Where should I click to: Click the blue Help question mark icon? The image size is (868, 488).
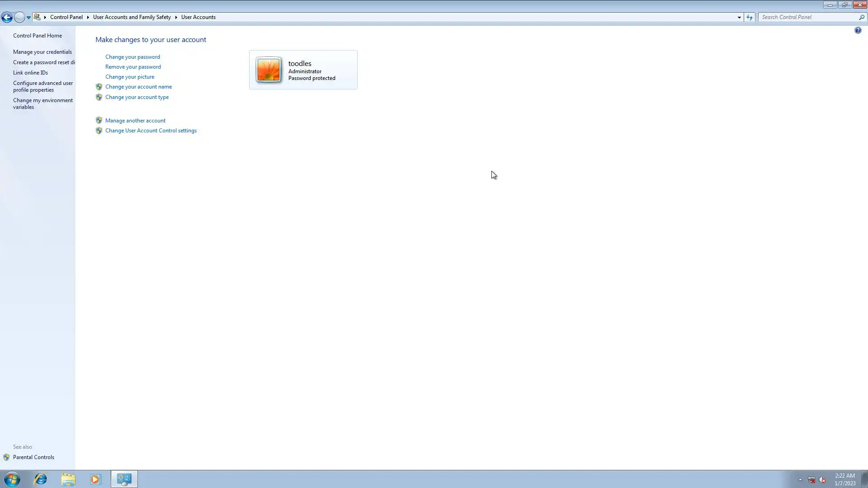point(858,30)
